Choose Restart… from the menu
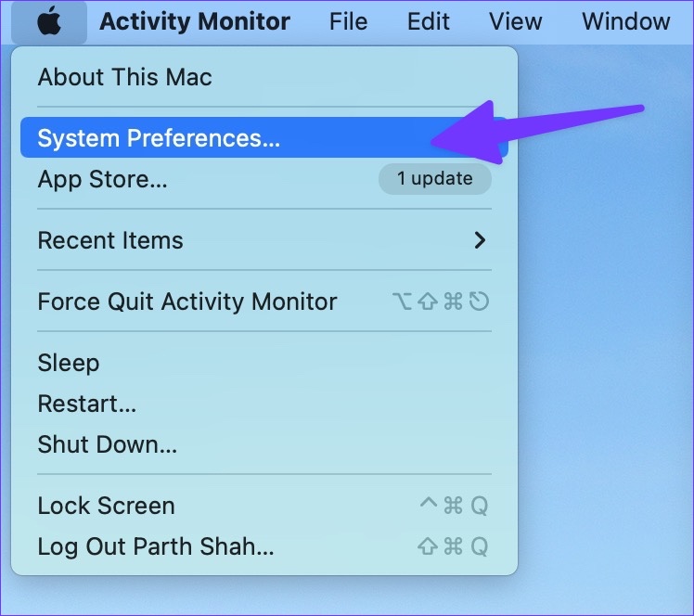Viewport: 694px width, 616px height. (x=264, y=404)
